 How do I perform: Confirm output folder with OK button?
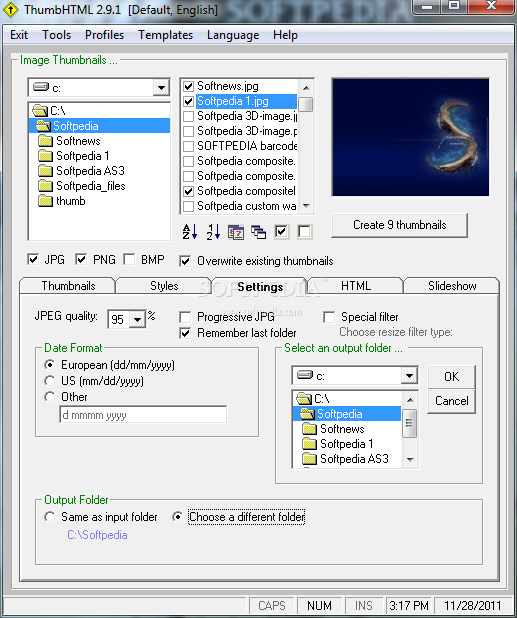452,377
